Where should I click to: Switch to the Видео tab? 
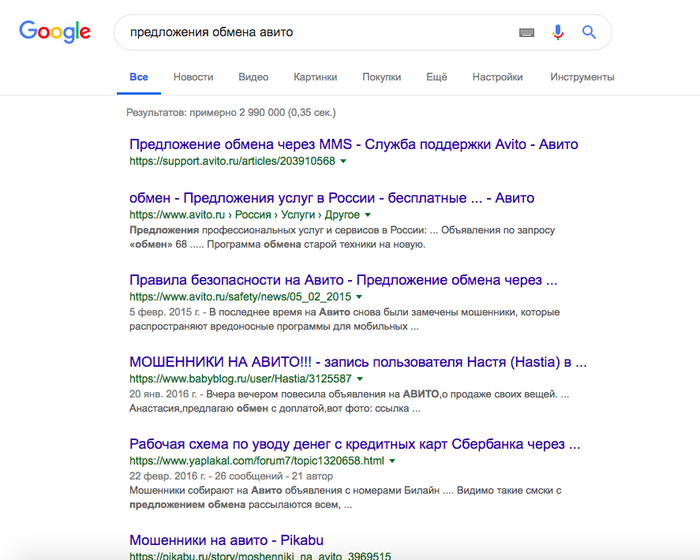pos(253,77)
